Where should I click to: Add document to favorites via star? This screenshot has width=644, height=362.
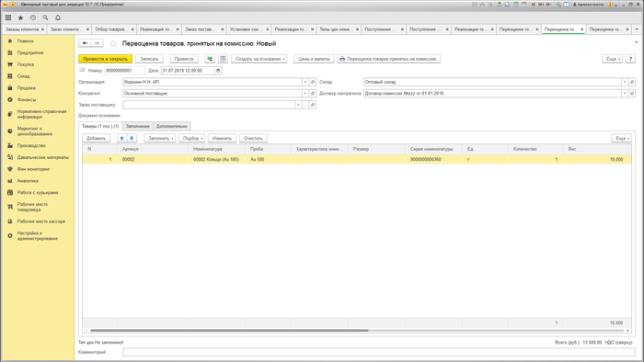coord(113,43)
